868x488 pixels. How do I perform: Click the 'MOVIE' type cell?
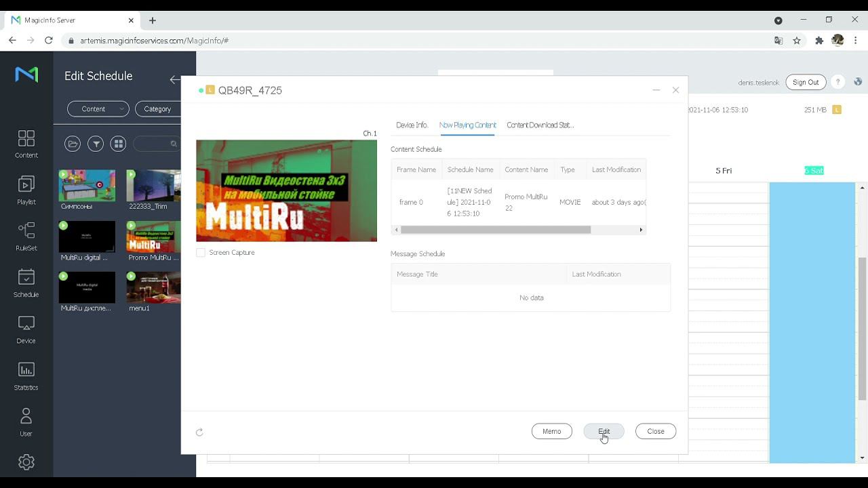pos(570,202)
